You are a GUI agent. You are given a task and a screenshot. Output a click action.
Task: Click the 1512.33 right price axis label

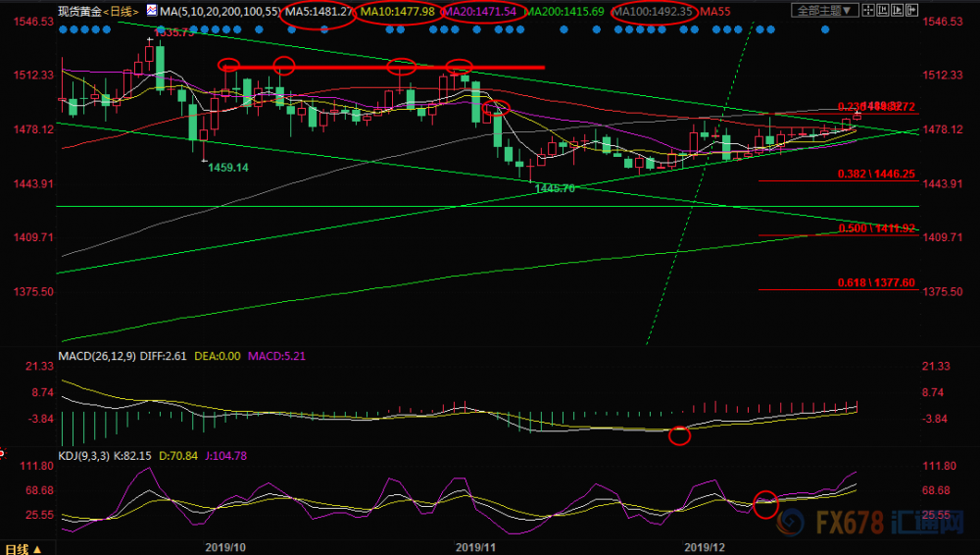point(943,76)
